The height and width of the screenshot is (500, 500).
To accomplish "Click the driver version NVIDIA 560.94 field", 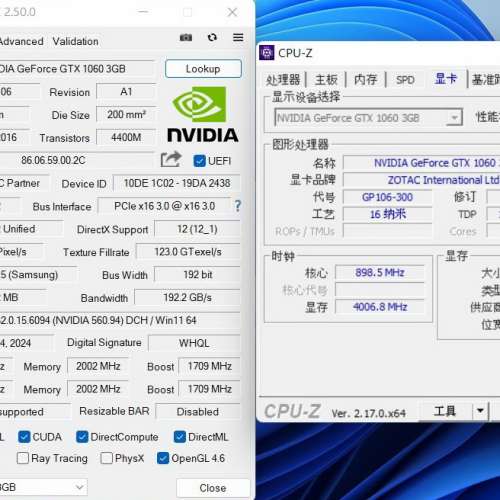I will pos(120,320).
